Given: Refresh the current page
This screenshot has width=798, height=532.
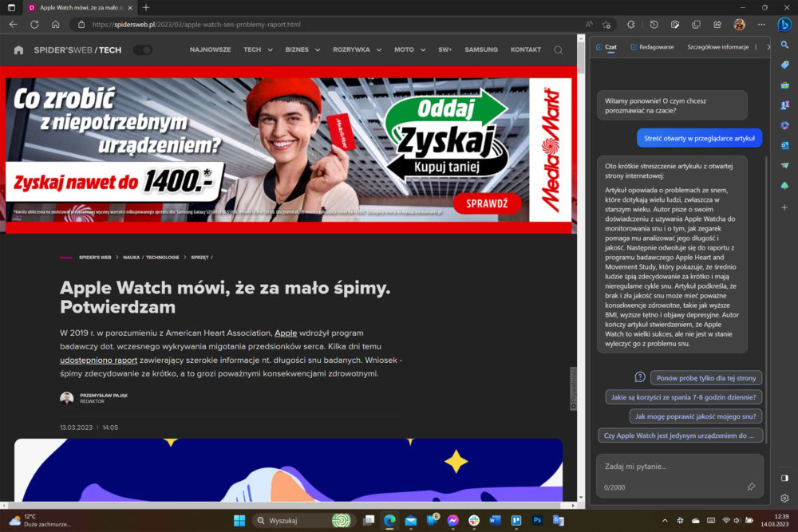Looking at the screenshot, I should [34, 25].
